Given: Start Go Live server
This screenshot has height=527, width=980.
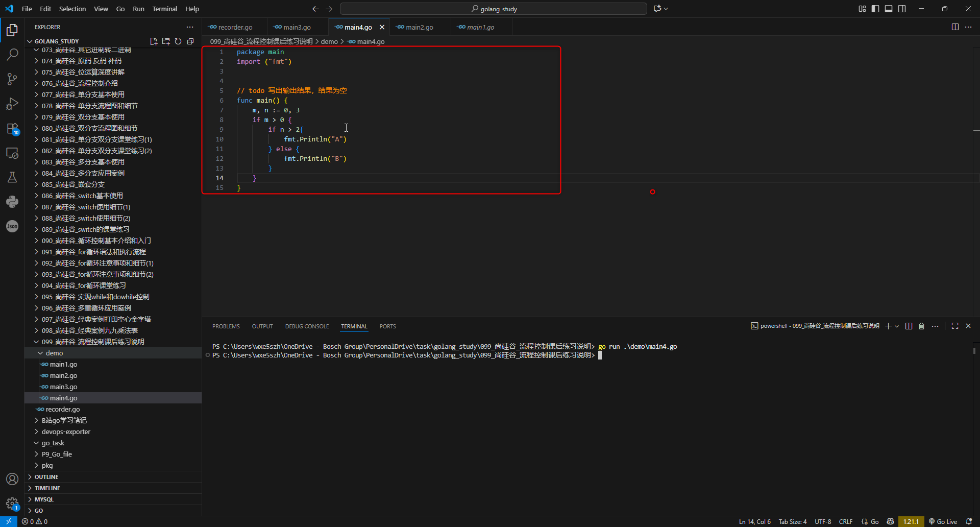Looking at the screenshot, I should pyautogui.click(x=943, y=521).
